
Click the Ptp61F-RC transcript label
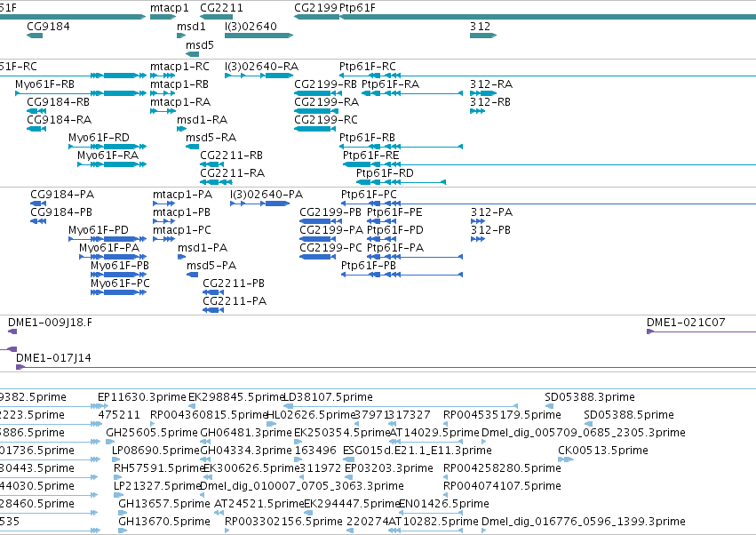pos(368,66)
